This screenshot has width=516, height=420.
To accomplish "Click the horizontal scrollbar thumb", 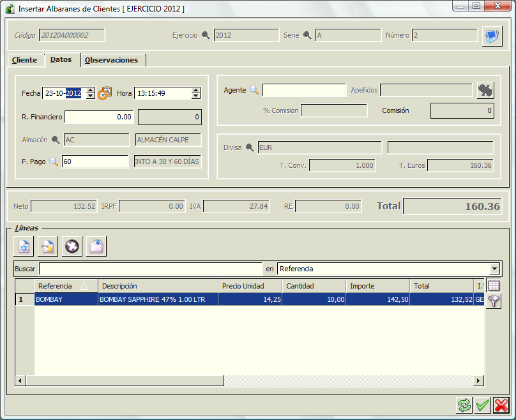I will pos(125,380).
